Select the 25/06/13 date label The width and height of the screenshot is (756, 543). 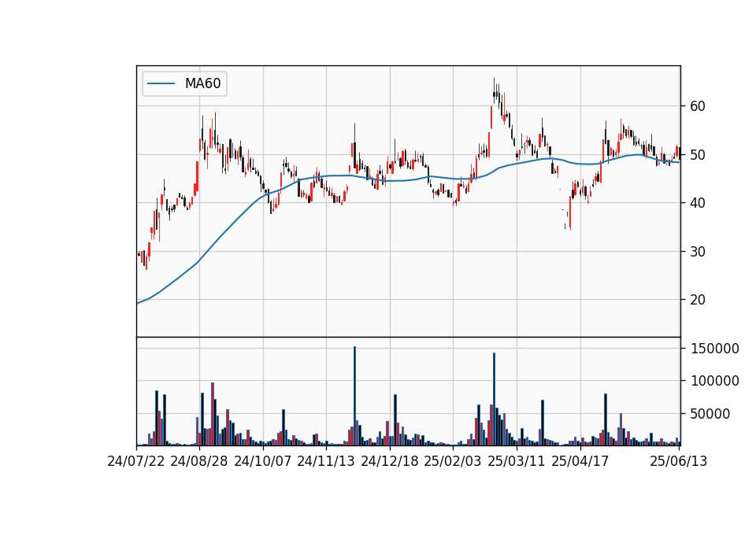coord(678,461)
